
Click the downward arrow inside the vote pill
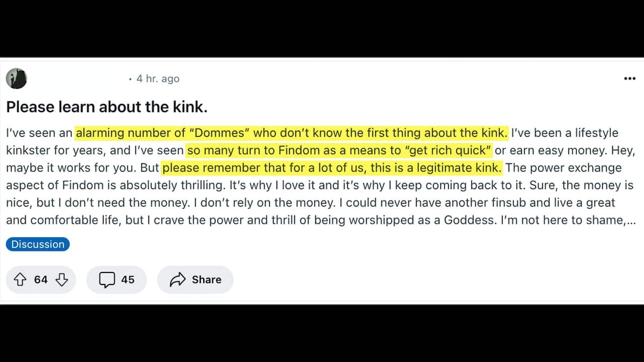pyautogui.click(x=61, y=280)
